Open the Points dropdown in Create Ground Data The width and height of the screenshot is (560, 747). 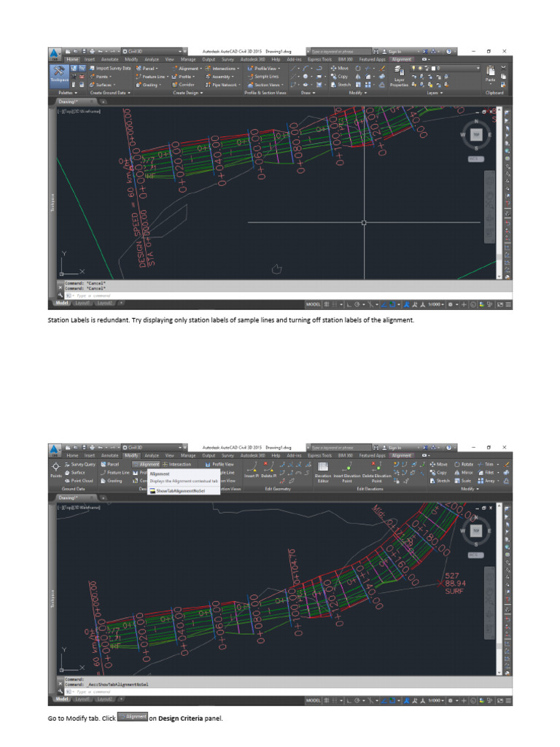(101, 76)
